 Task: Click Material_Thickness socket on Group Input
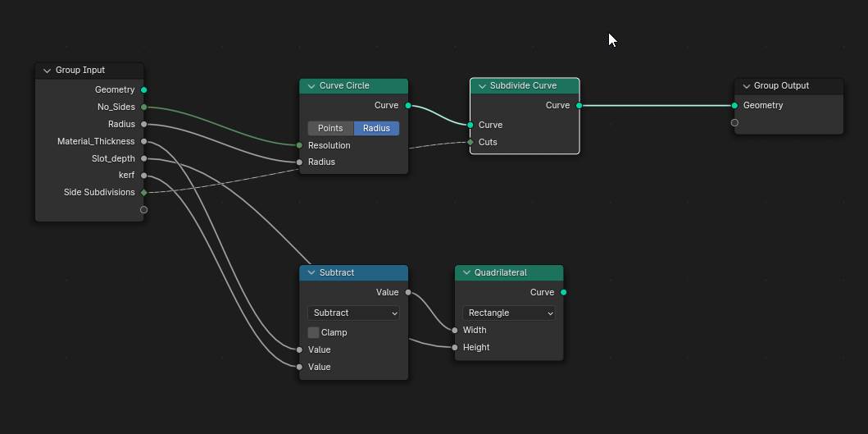point(144,141)
